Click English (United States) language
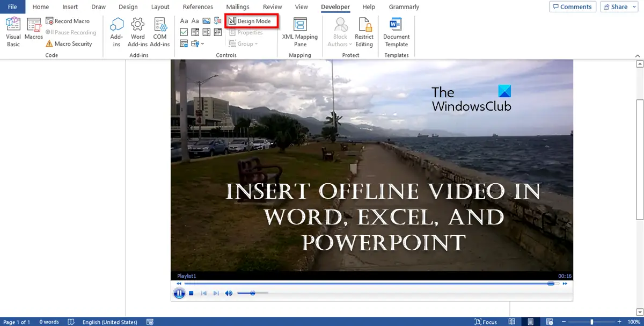Viewport: 644px width, 326px height. (109, 322)
